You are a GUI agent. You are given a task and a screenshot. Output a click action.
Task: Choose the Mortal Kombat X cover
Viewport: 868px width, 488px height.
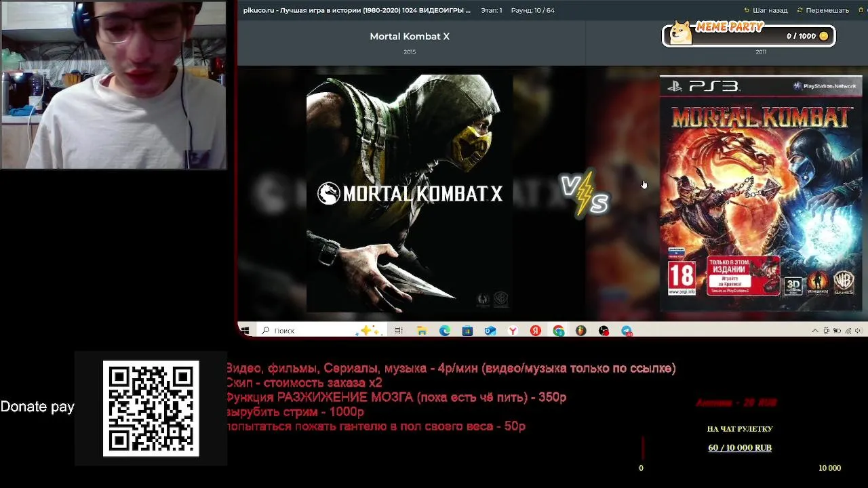(x=410, y=193)
